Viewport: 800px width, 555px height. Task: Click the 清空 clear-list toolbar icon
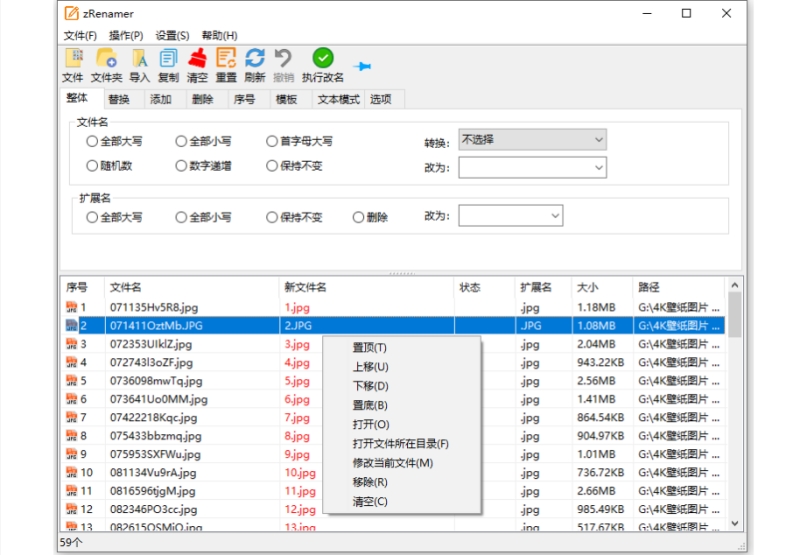pos(197,58)
